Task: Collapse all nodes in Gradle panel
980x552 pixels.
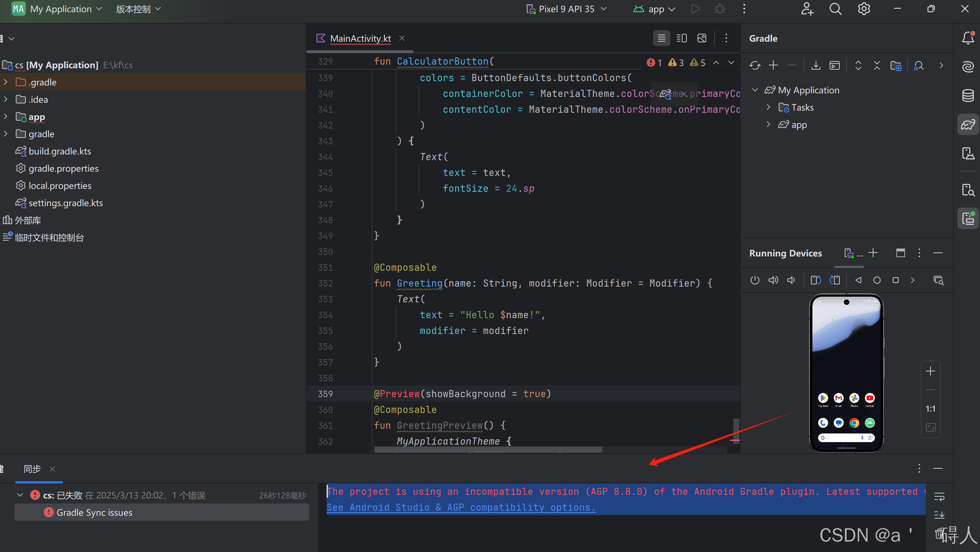Action: (x=877, y=65)
